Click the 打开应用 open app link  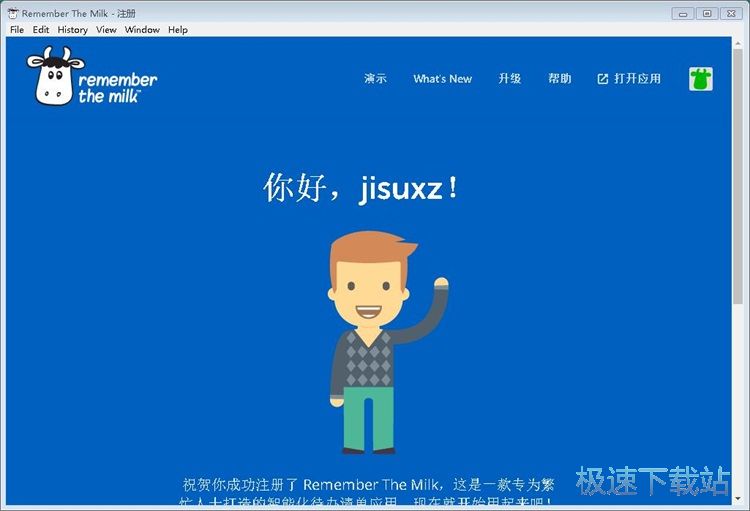tap(637, 78)
